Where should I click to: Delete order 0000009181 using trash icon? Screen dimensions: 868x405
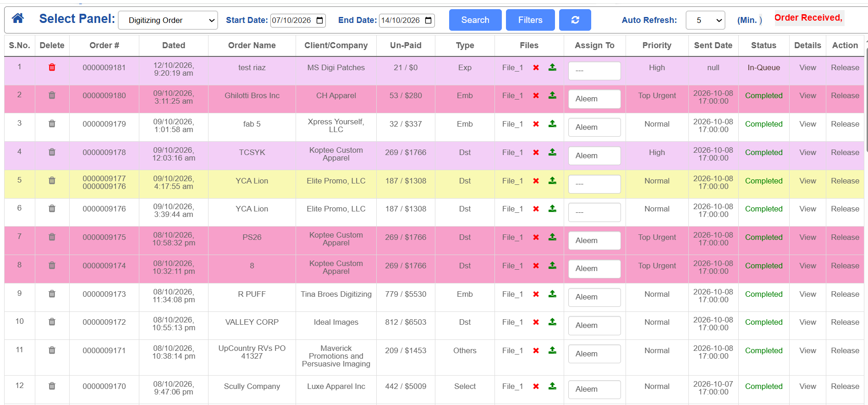(52, 67)
